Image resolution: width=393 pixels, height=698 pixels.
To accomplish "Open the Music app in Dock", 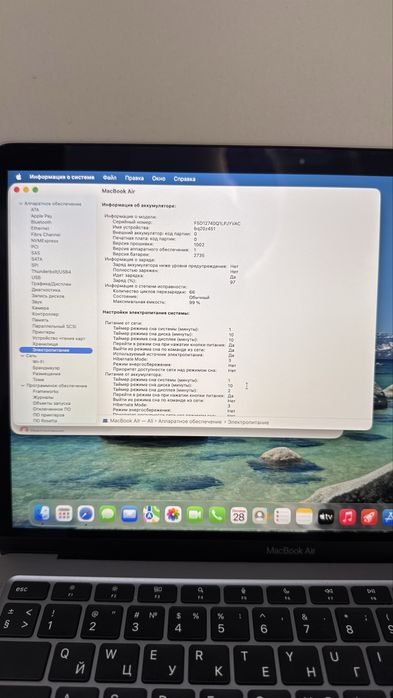I will tap(348, 517).
